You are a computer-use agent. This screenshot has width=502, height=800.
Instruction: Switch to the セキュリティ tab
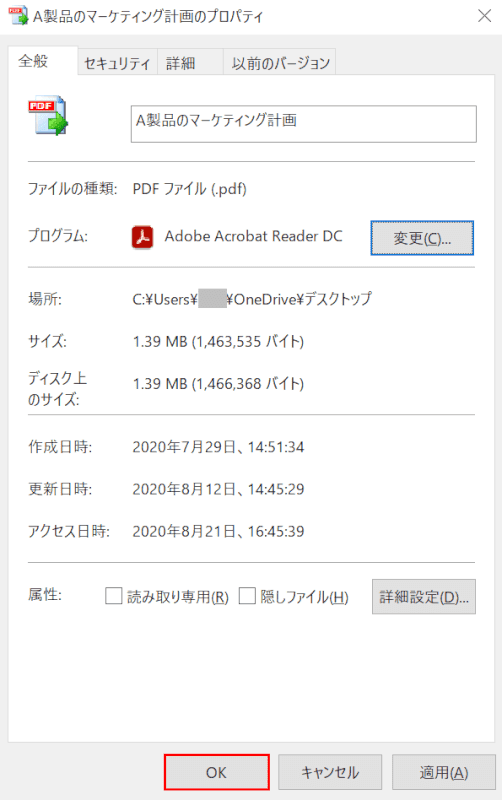(117, 63)
